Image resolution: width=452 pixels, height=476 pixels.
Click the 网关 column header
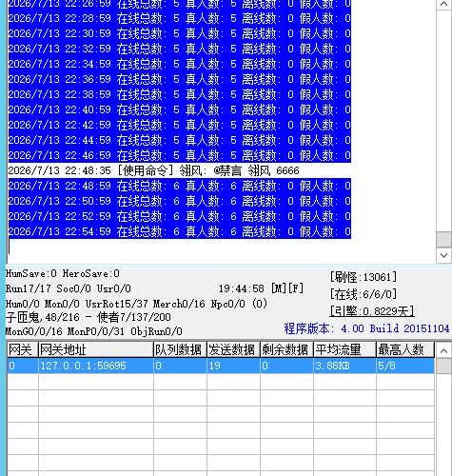23,349
